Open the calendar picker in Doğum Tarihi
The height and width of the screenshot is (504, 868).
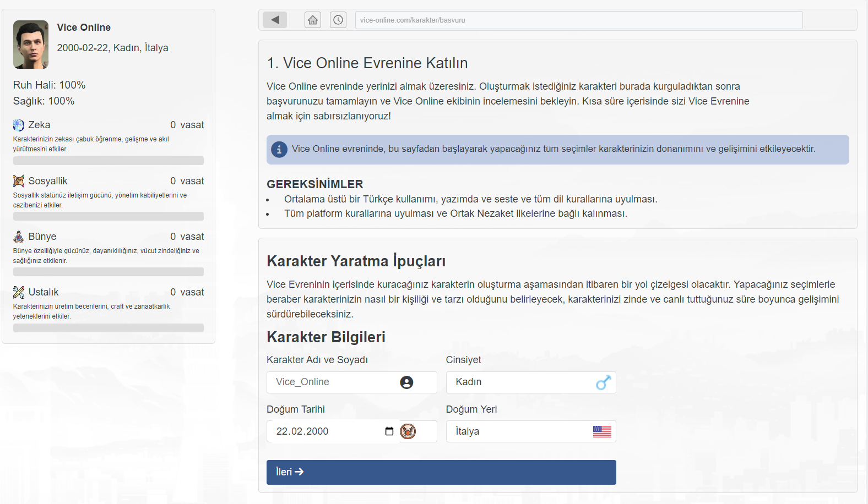(389, 431)
